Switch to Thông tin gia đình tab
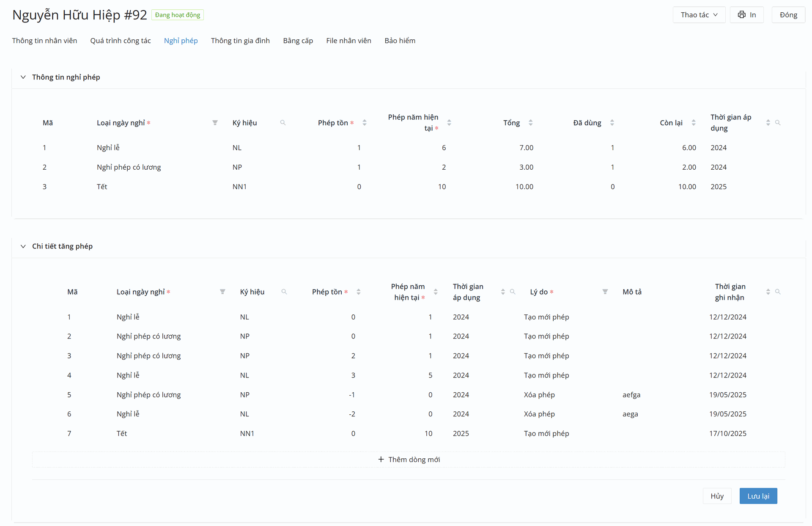The height and width of the screenshot is (526, 812). coord(240,41)
